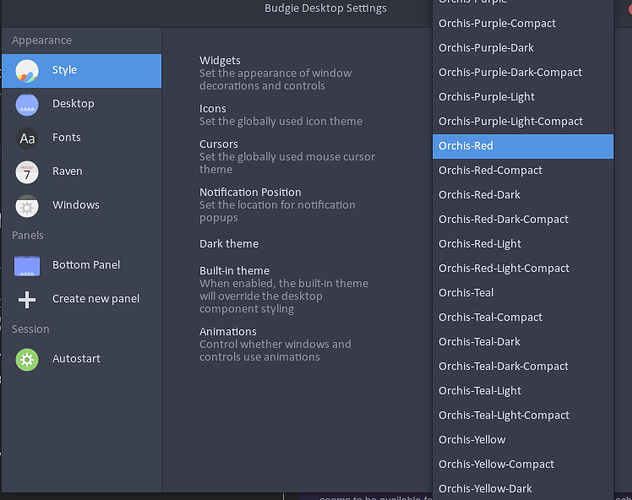Open Raven settings

[82, 172]
